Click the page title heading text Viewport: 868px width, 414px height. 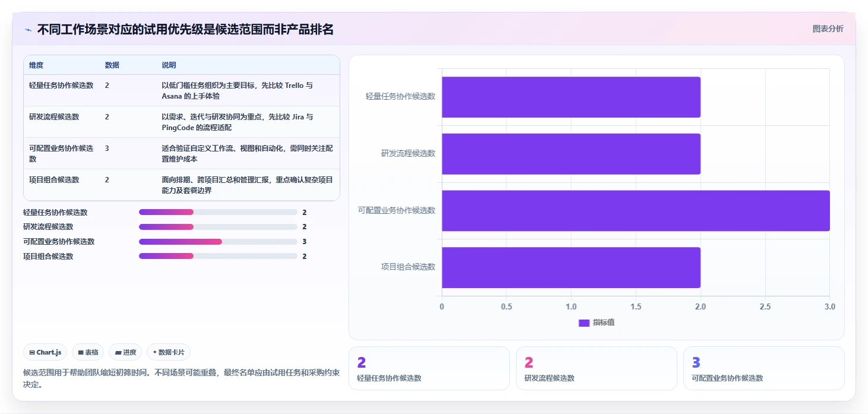[185, 29]
